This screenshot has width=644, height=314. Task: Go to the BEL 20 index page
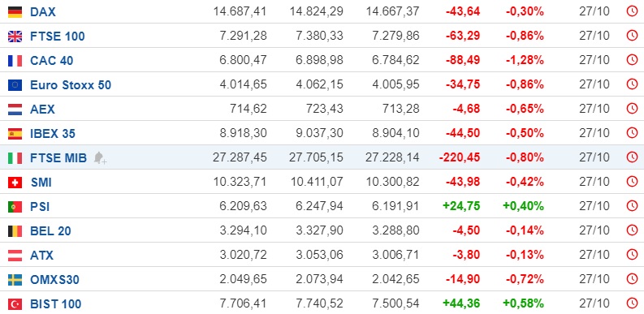(50, 231)
